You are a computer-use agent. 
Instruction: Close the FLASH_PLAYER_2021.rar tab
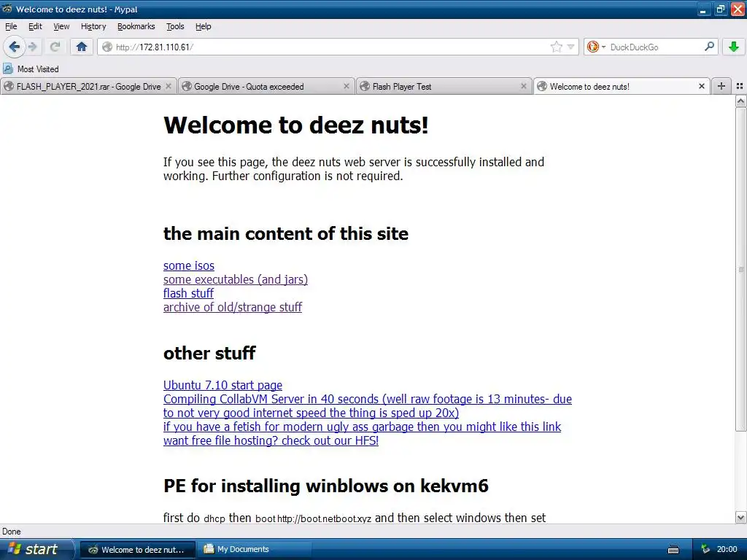point(169,86)
